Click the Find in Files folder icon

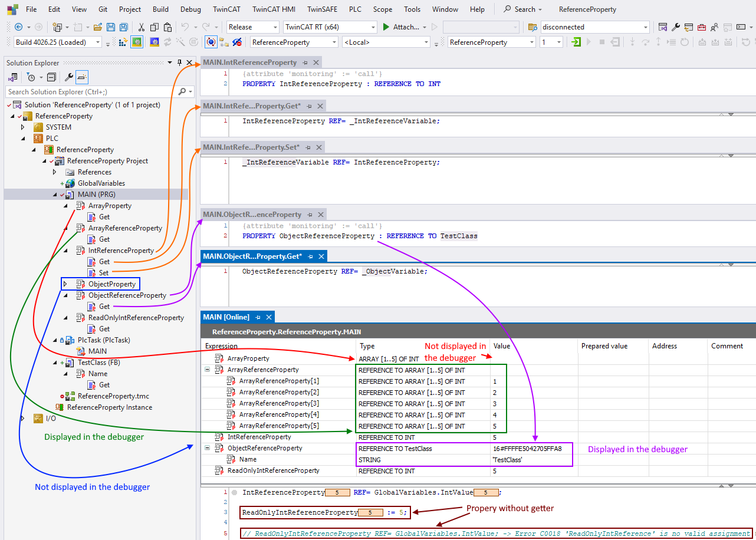[x=533, y=27]
